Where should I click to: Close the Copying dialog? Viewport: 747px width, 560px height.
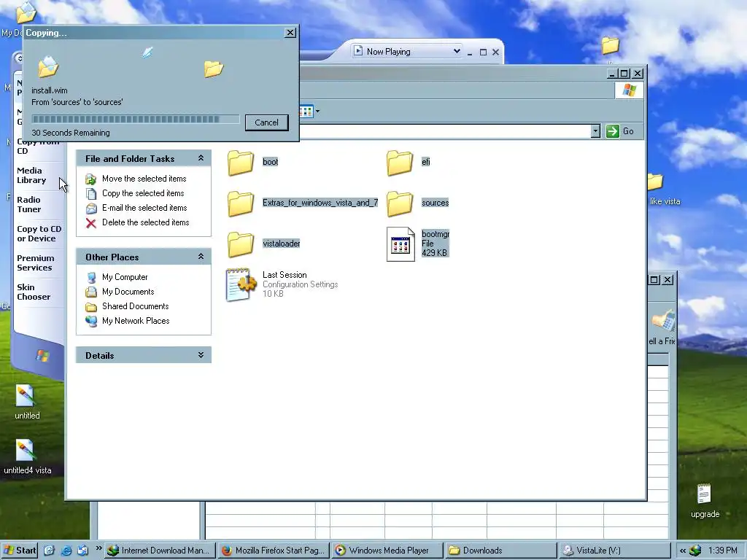click(290, 32)
